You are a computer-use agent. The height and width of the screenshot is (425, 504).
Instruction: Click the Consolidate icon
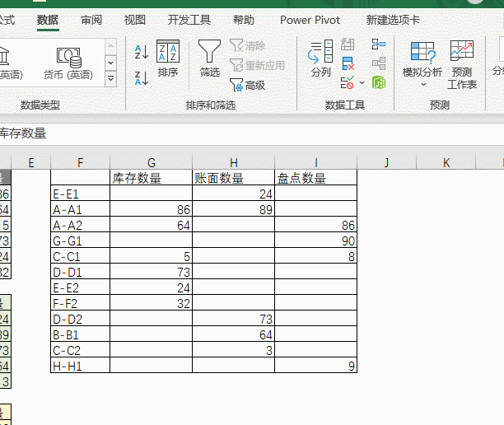click(378, 44)
